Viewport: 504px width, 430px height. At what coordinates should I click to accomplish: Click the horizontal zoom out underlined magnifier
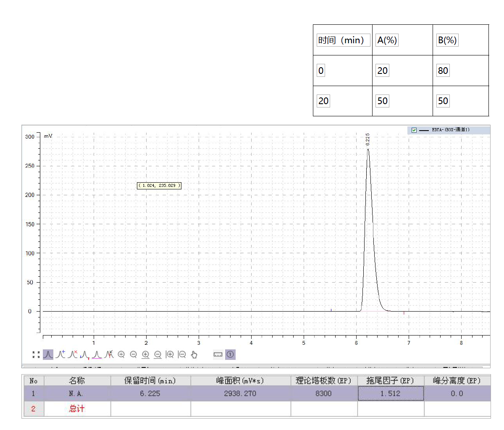click(x=158, y=355)
